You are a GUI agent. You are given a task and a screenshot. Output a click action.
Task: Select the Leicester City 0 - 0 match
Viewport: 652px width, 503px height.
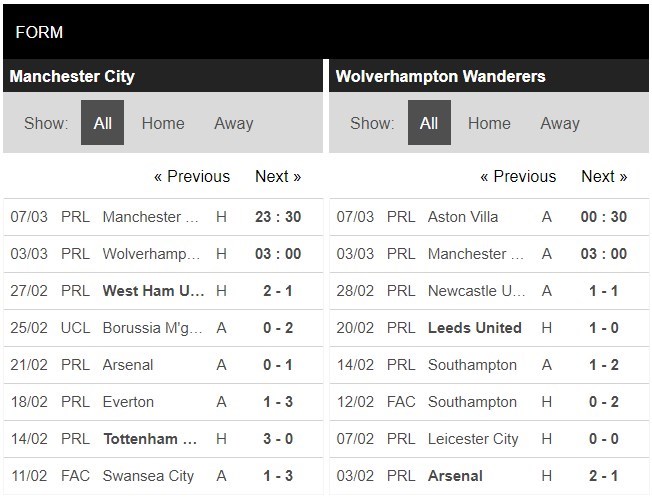[472, 439]
